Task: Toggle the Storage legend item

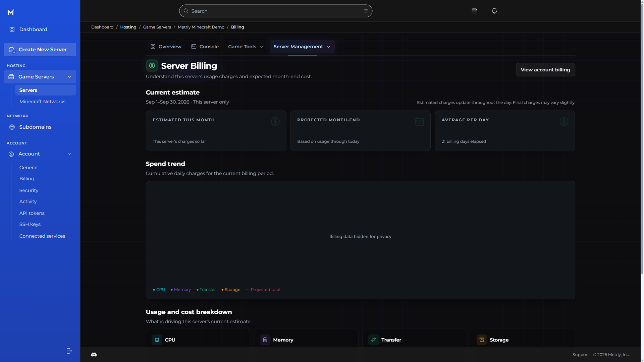Action: click(231, 290)
